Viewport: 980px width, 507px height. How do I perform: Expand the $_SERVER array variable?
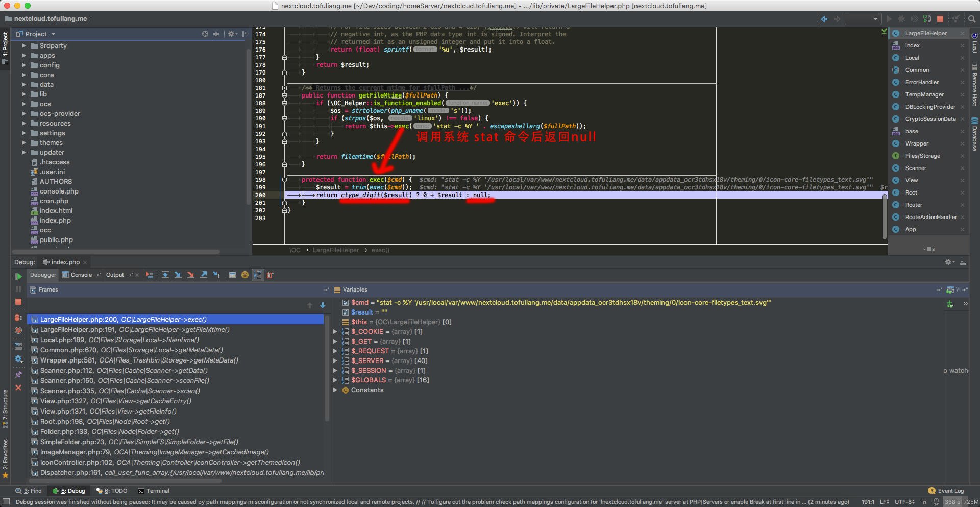click(x=335, y=361)
